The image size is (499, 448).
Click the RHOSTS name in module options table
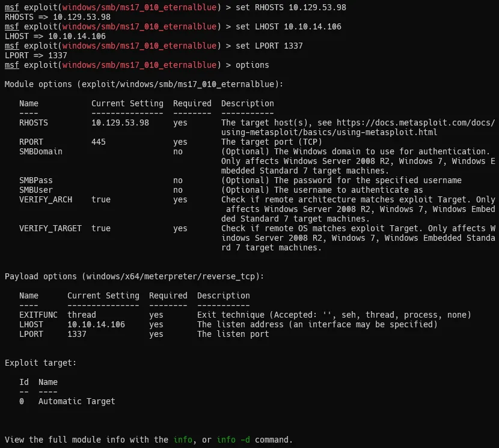pos(34,123)
